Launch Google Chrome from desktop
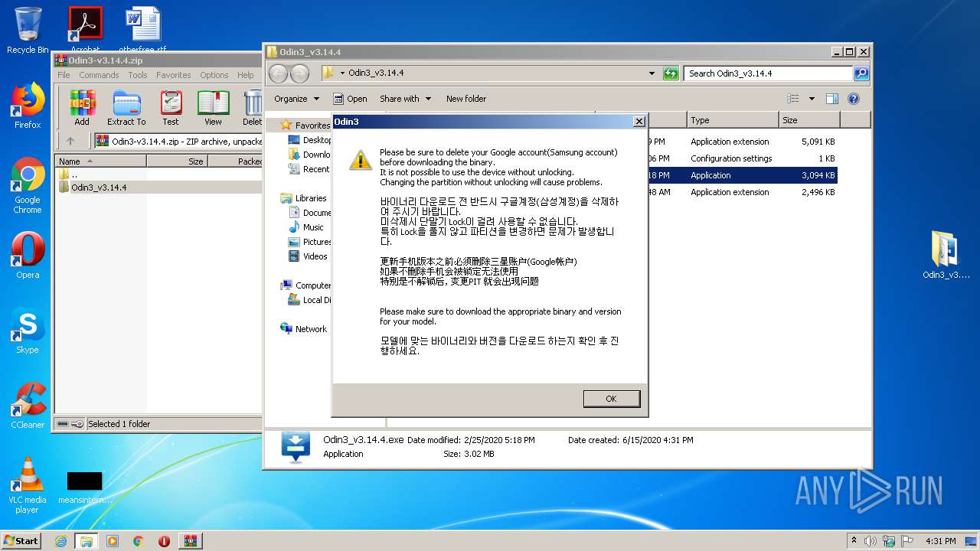Image resolution: width=980 pixels, height=551 pixels. [x=28, y=186]
